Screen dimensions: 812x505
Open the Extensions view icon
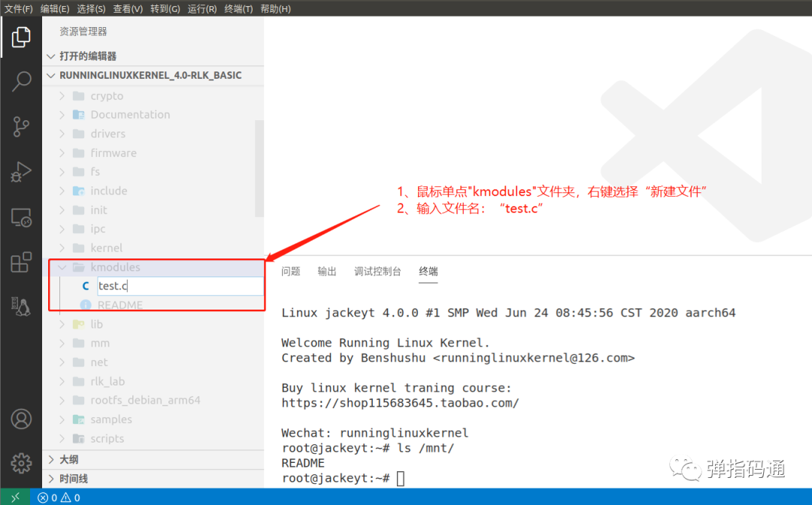pyautogui.click(x=21, y=262)
